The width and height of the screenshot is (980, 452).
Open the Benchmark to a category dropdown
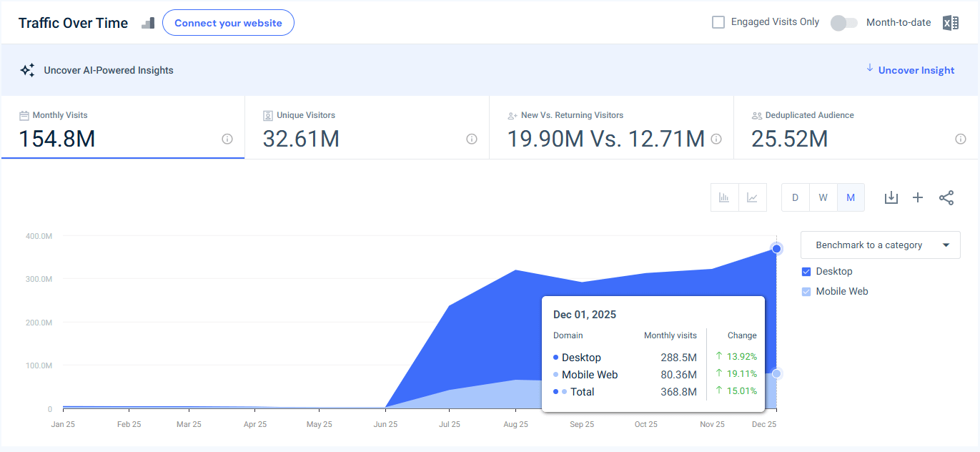pos(880,245)
